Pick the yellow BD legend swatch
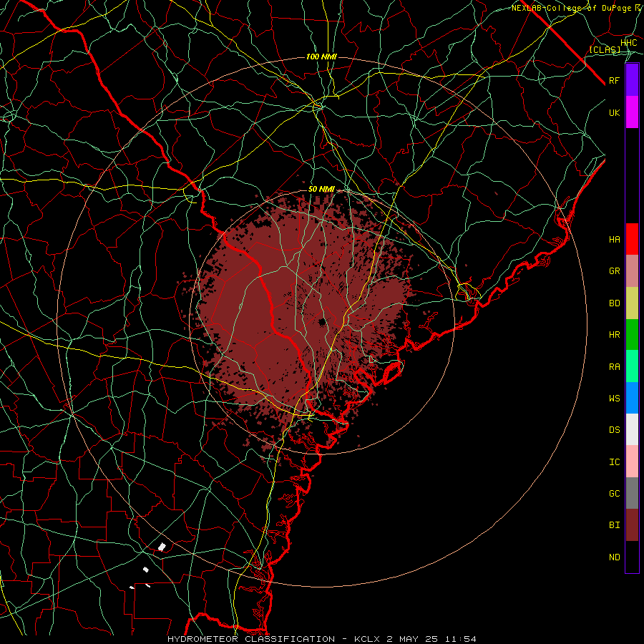Viewport: 644px width, 644px height. tap(632, 303)
